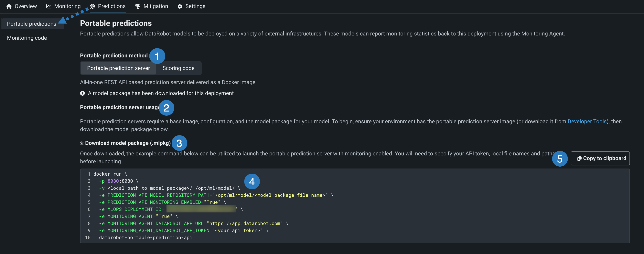Click the Overview home icon
The image size is (644, 254).
[9, 6]
